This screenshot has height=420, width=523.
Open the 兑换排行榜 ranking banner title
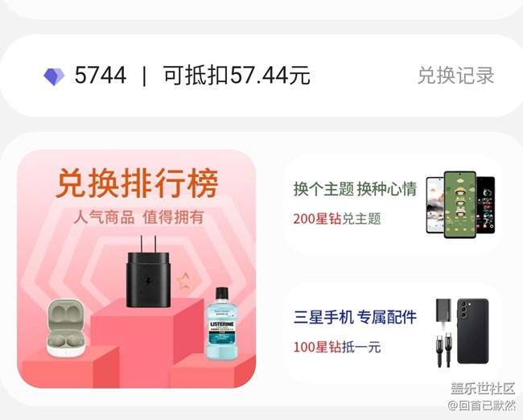[137, 183]
